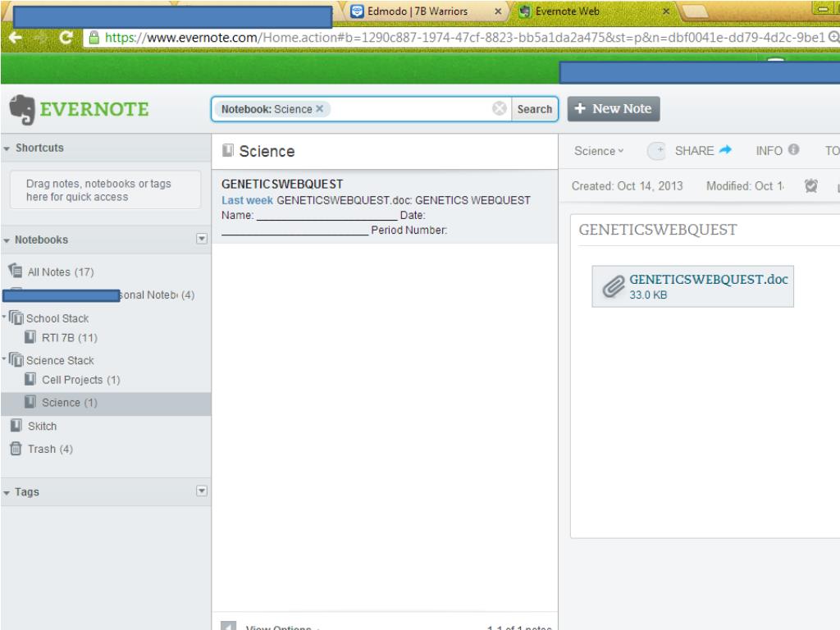Click the paperclip attachment icon

614,286
